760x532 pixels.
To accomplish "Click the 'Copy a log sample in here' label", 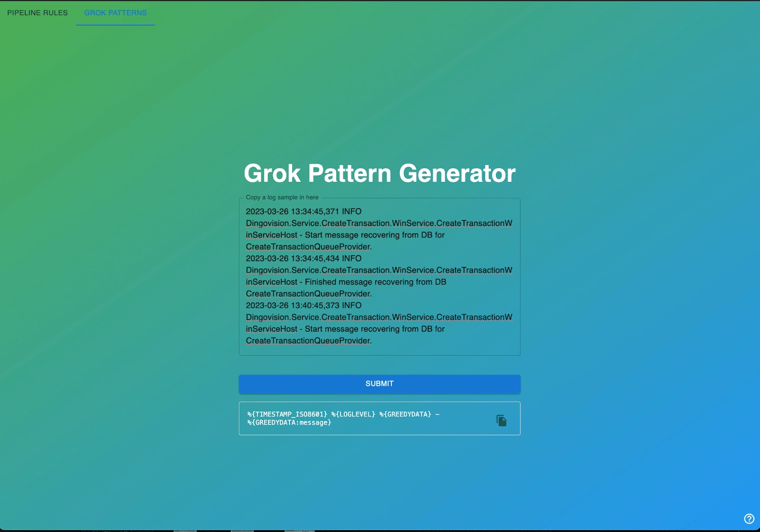I will (282, 198).
